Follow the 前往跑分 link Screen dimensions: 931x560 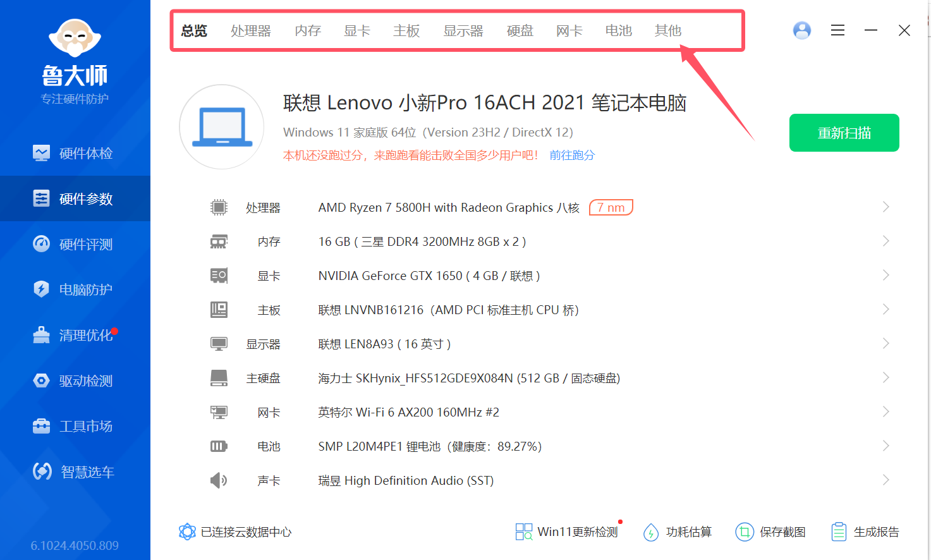point(572,155)
